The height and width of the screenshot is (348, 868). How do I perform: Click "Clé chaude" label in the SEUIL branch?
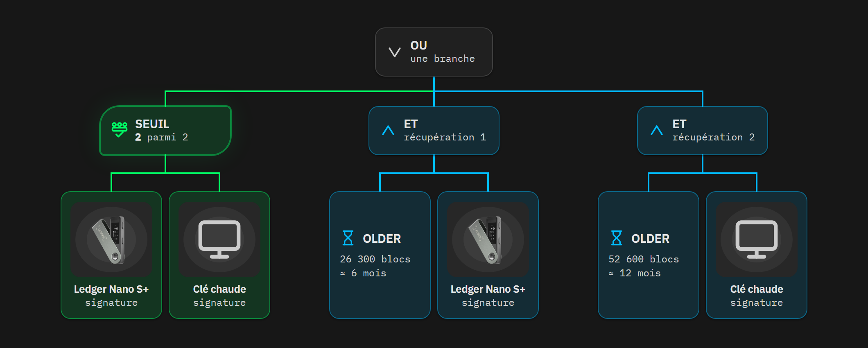coord(219,289)
